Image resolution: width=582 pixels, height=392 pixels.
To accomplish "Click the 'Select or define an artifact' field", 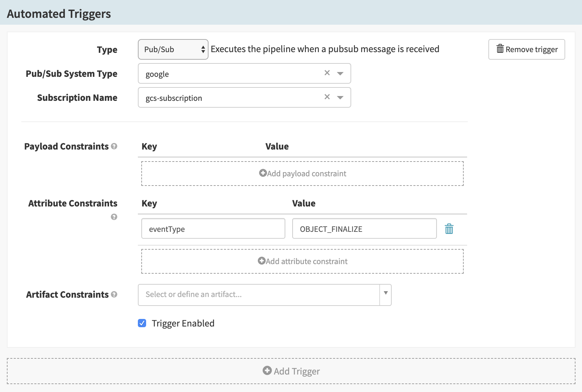I will tap(259, 295).
